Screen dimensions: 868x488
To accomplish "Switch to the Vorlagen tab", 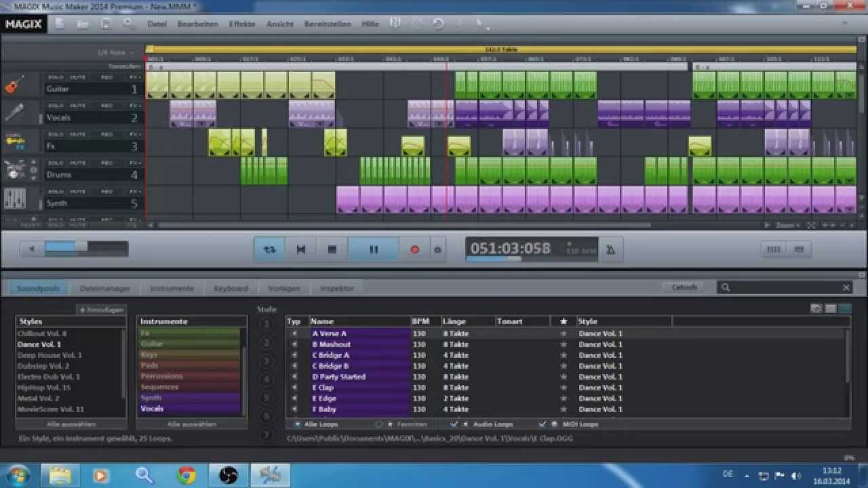I will (x=283, y=288).
